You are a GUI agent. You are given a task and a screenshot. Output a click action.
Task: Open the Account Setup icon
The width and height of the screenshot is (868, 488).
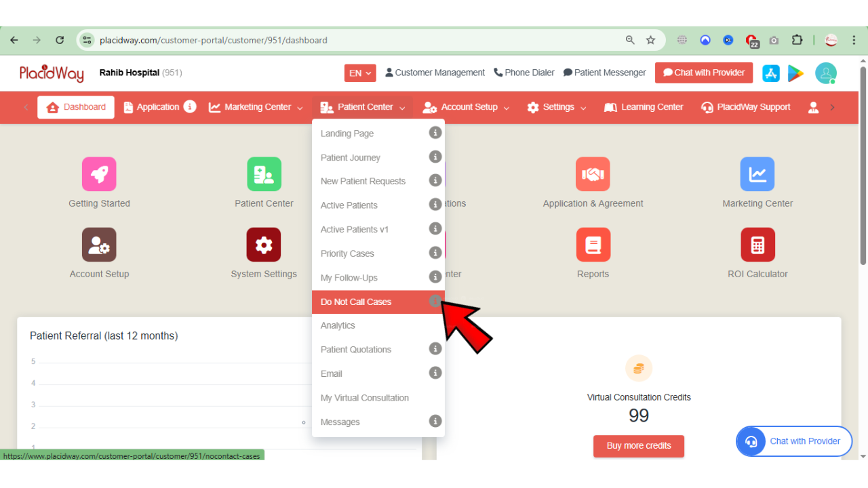tap(99, 244)
